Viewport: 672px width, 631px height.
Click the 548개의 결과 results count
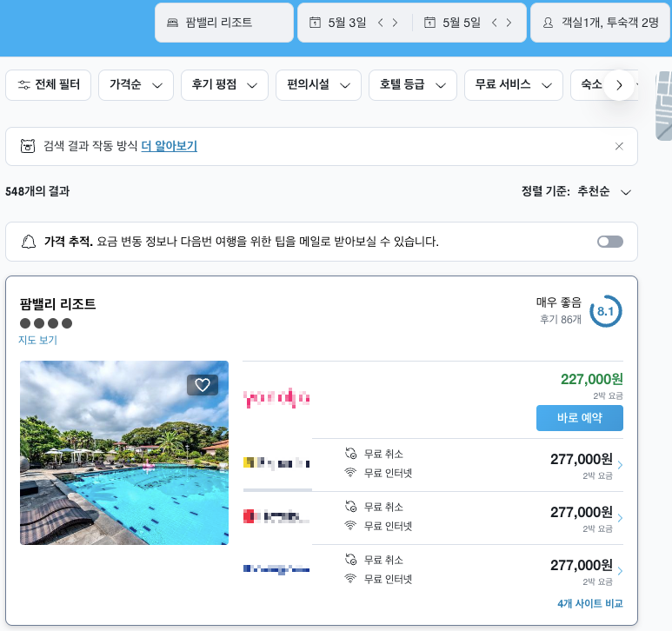37,191
